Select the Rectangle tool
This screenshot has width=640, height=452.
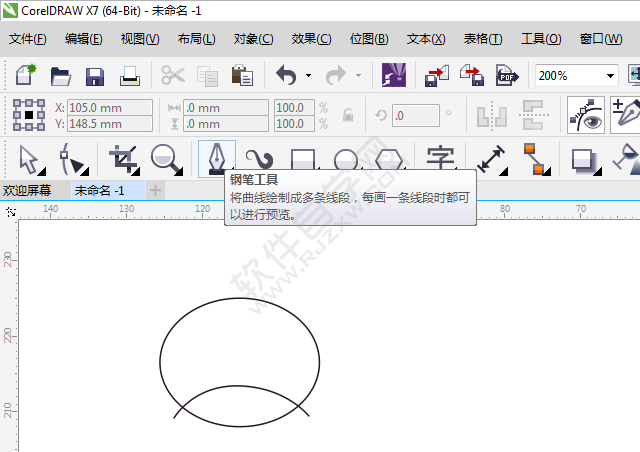point(302,159)
